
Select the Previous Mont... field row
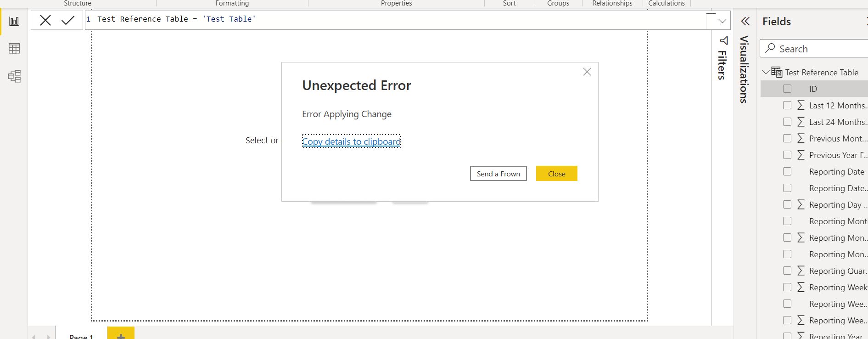click(x=814, y=138)
